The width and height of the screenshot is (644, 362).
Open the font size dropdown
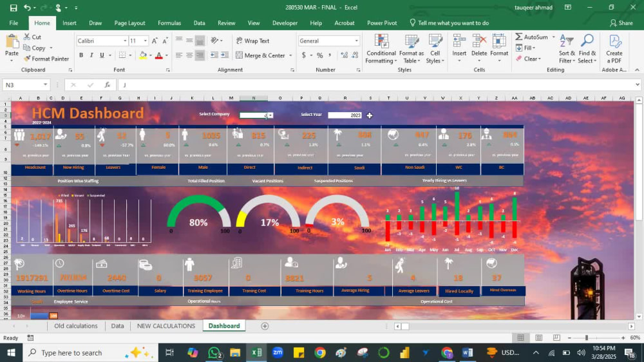[145, 41]
